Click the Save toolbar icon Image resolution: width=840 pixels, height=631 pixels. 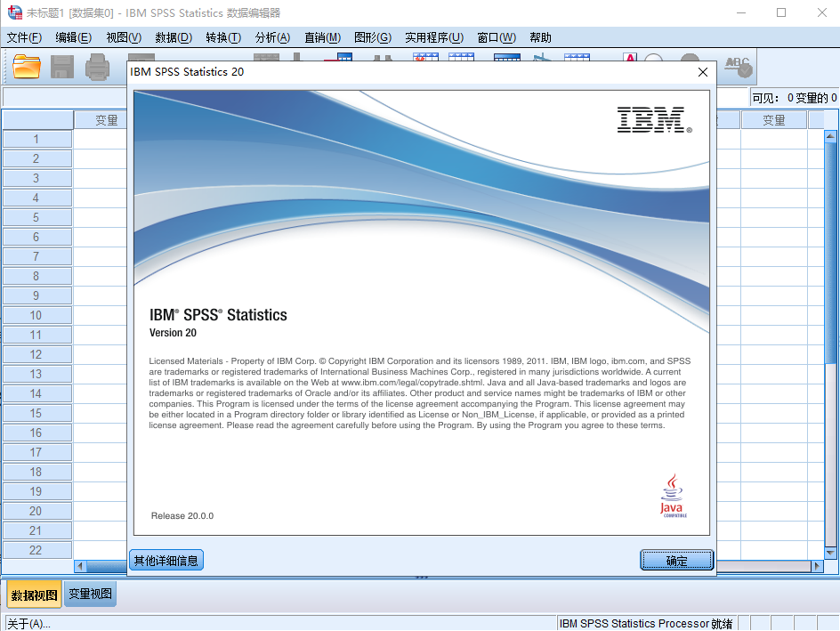tap(61, 65)
